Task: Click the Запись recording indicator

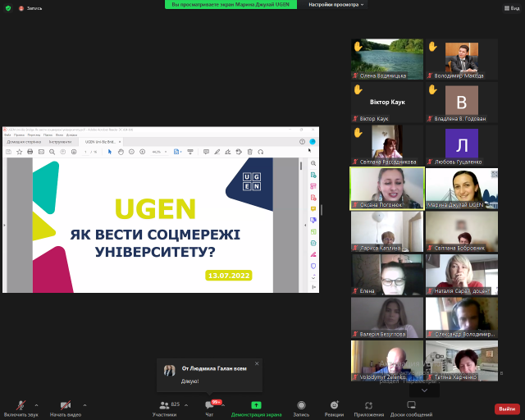Action: [30, 8]
